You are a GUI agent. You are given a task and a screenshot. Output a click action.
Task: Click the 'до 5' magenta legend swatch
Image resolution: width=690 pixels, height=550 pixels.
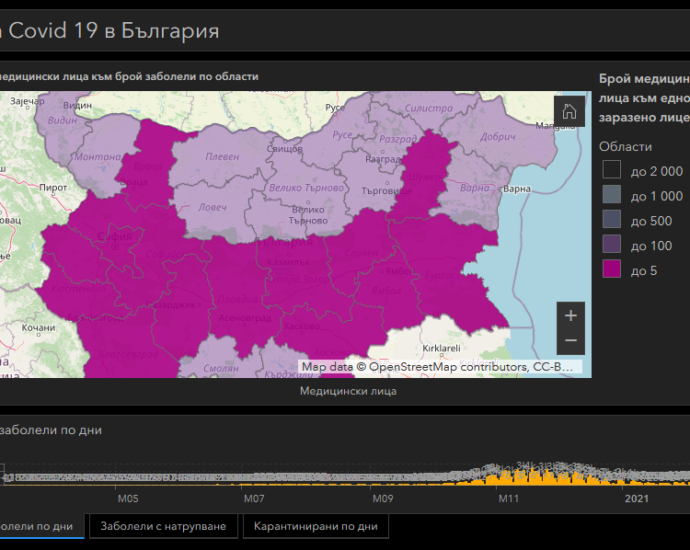(612, 269)
